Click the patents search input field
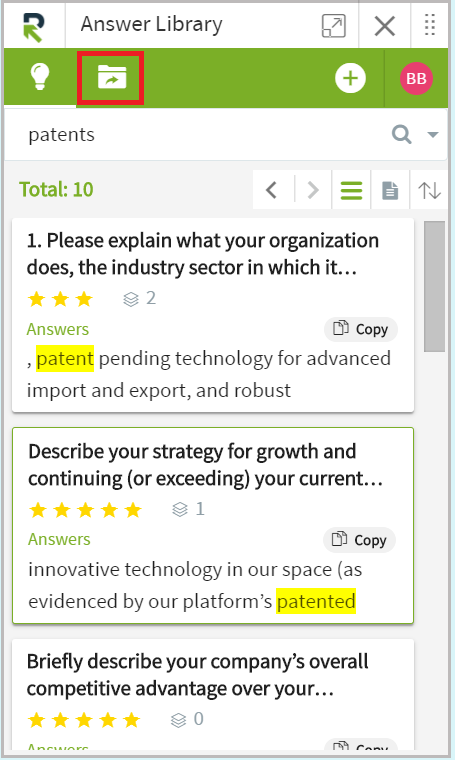 point(204,135)
